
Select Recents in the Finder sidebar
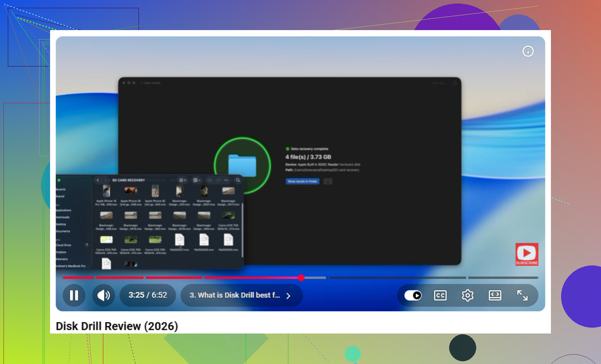click(x=61, y=189)
